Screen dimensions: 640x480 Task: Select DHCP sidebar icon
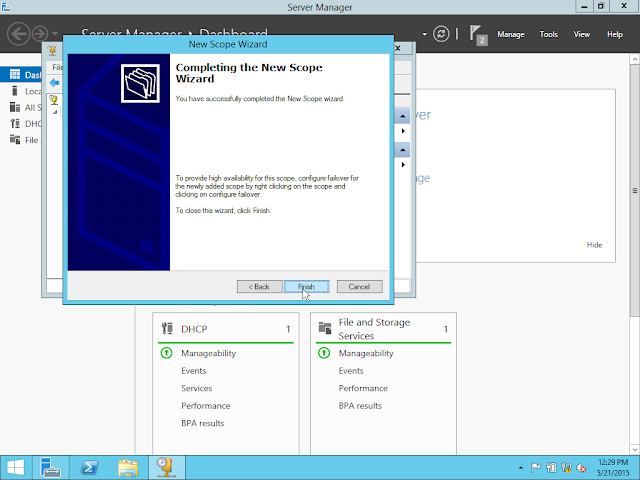[15, 124]
